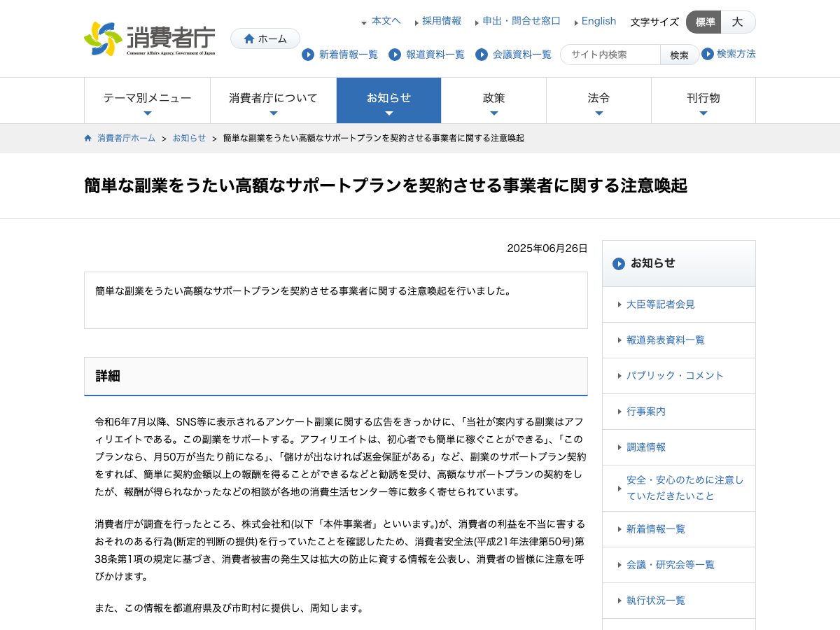The width and height of the screenshot is (840, 630).
Task: Click the blue arrow icon beside 検索方法
Action: point(708,54)
